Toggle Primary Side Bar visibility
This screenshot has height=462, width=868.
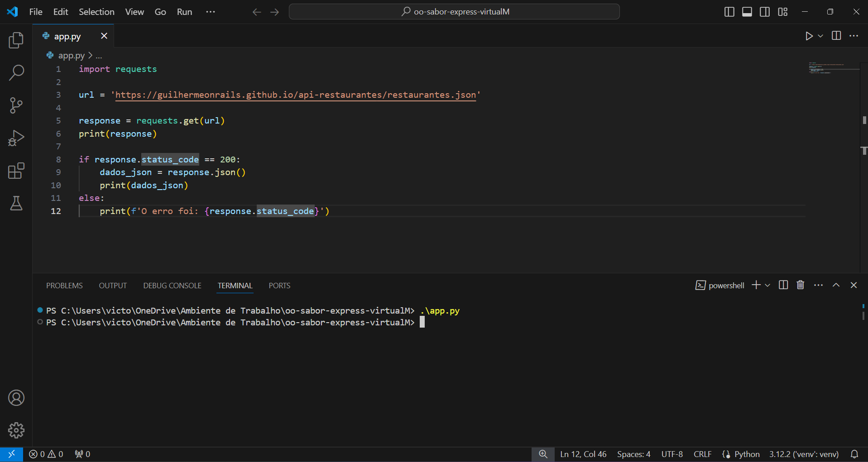729,12
